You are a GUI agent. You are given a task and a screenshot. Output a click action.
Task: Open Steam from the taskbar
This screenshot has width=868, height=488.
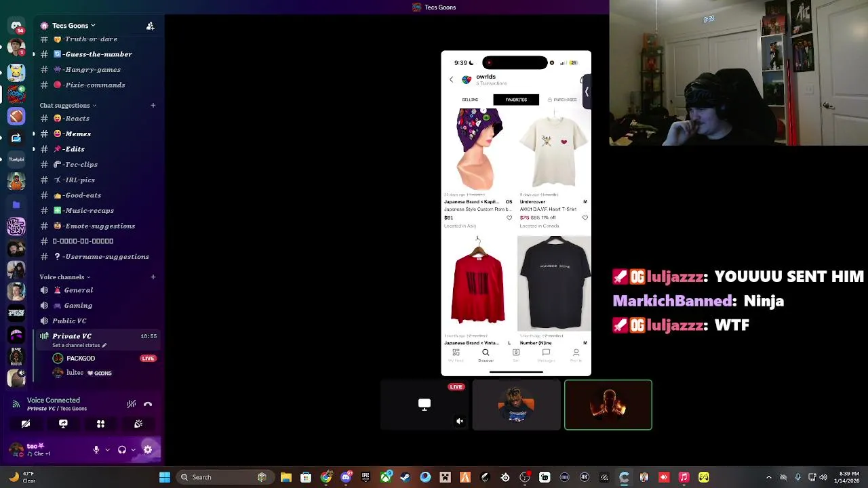406,477
